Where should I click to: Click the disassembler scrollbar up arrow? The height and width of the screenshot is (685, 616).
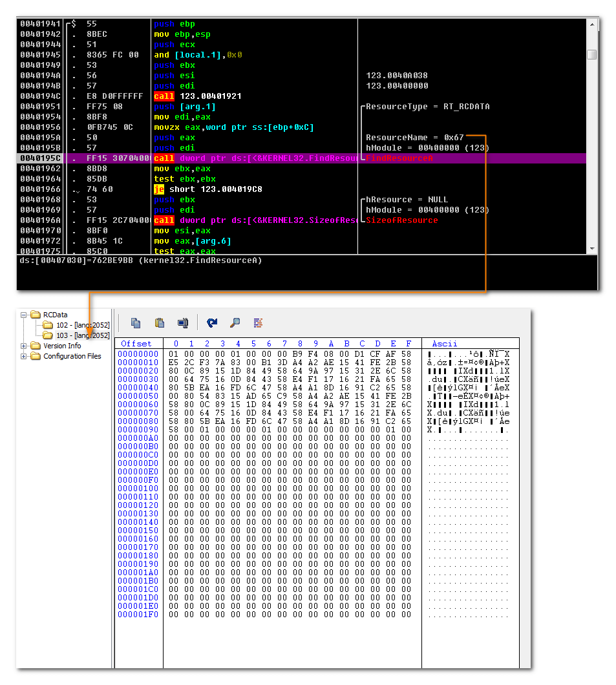click(592, 25)
